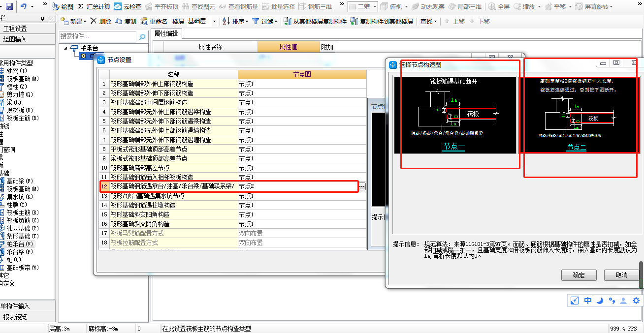Screen dimensions: 644x333
Task: Click the 新建 new component button
Action: [x=73, y=22]
